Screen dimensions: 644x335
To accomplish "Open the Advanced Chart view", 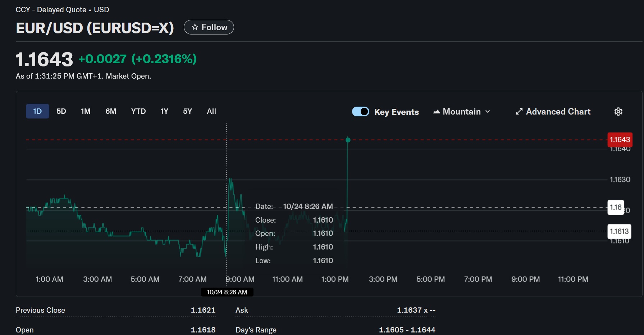I will point(553,112).
